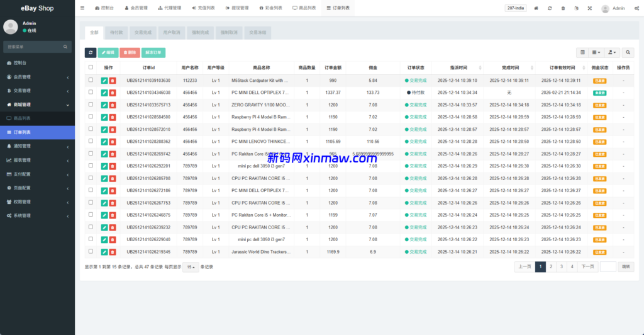
Task: Go to page 2 in pagination
Action: point(551,267)
